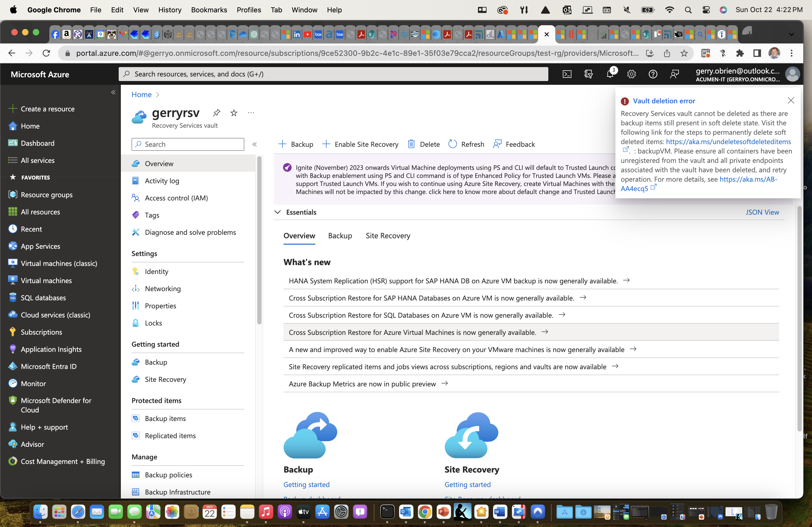
Task: Open Replicated items
Action: point(170,436)
